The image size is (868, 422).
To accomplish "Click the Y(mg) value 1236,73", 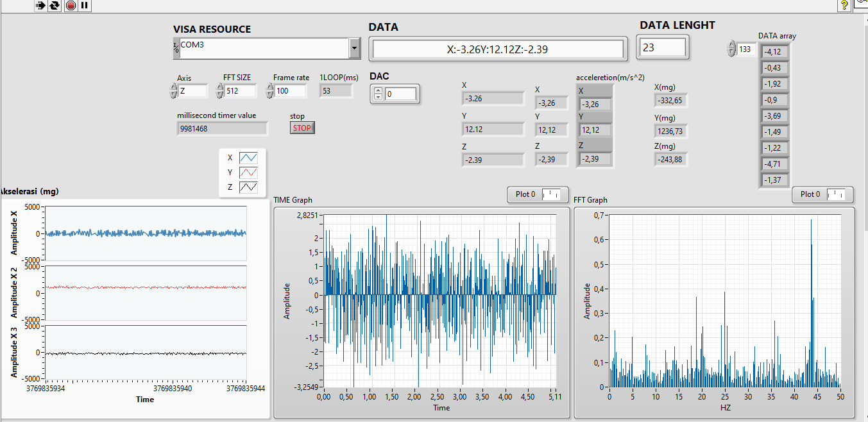I will 670,131.
